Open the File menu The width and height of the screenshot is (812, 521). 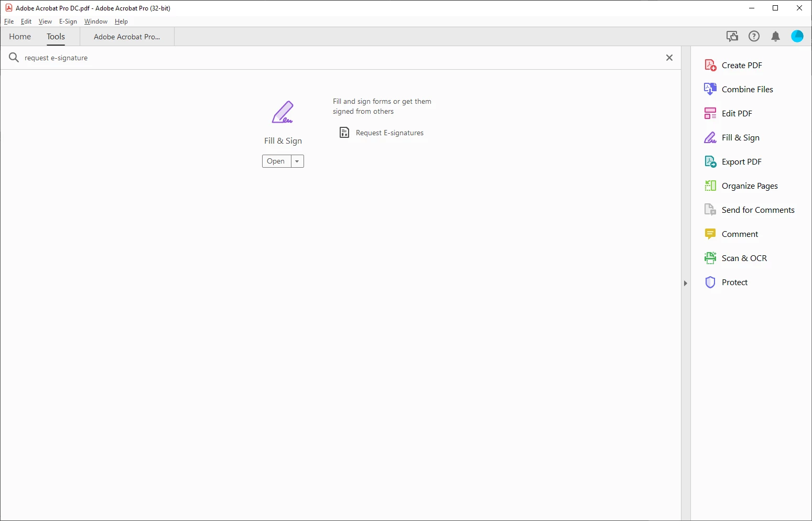point(9,21)
